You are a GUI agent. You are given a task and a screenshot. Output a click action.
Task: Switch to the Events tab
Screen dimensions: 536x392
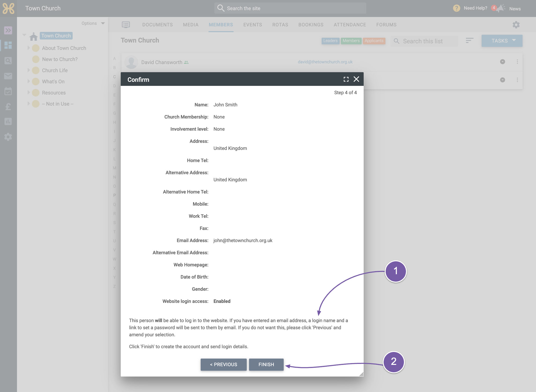[x=253, y=25]
